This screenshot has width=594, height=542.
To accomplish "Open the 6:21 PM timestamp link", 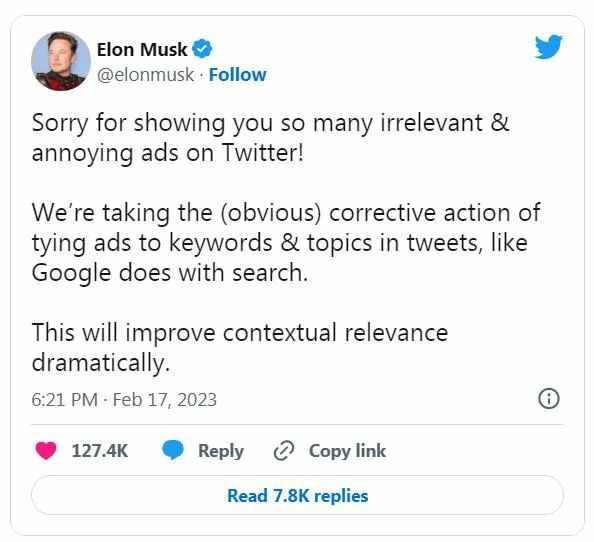I will tap(64, 400).
